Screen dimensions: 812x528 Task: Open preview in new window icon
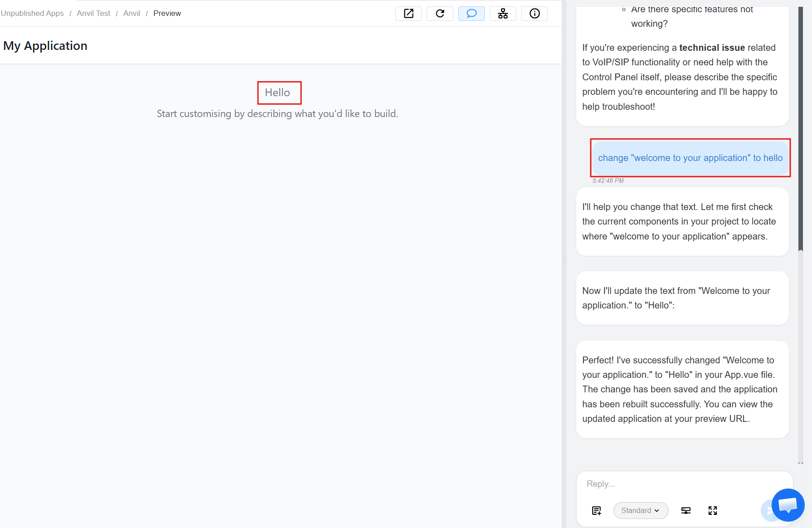[408, 14]
